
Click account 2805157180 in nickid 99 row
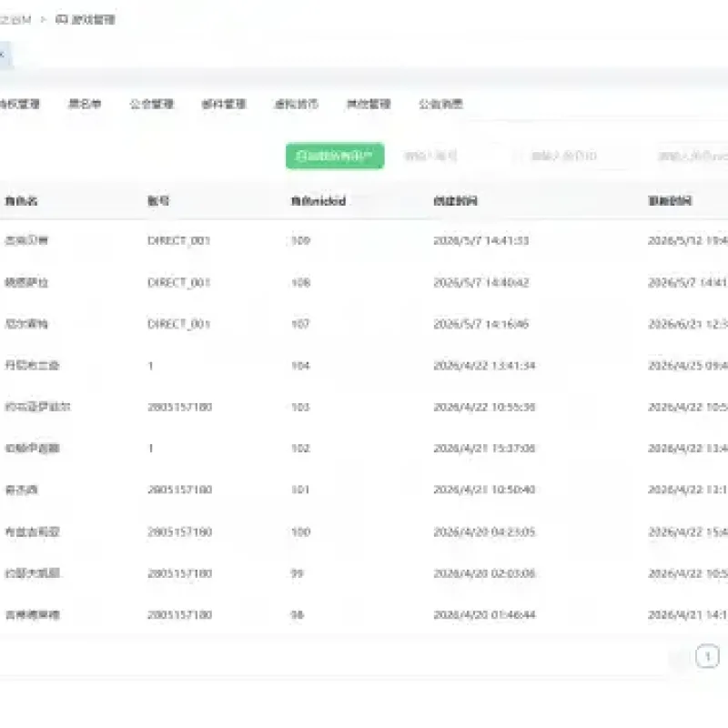179,573
